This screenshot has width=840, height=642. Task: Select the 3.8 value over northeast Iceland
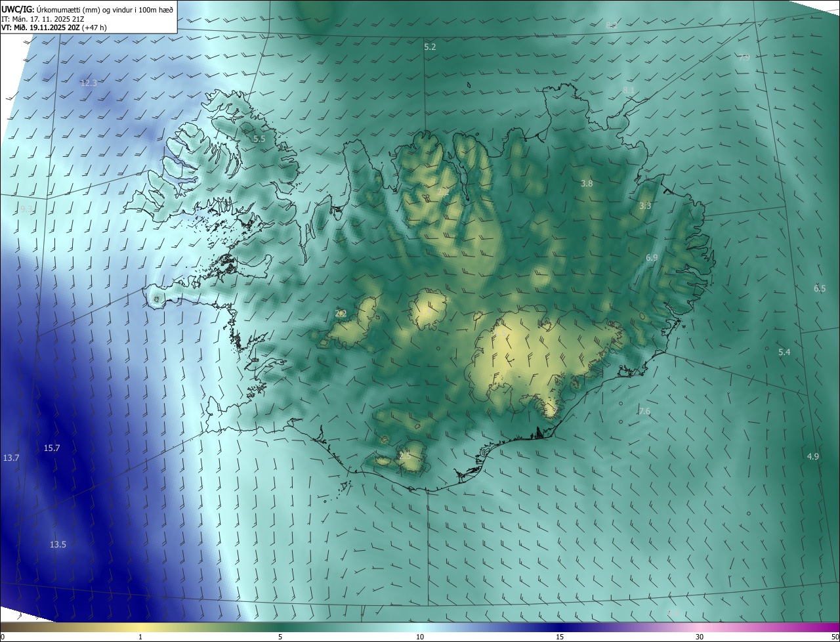(587, 184)
